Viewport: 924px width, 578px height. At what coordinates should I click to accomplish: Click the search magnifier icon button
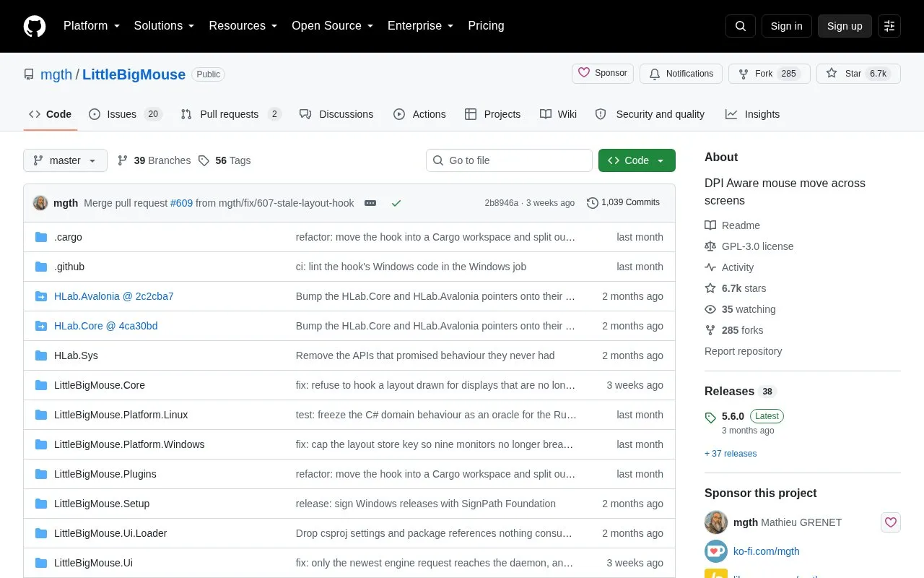[x=741, y=26]
